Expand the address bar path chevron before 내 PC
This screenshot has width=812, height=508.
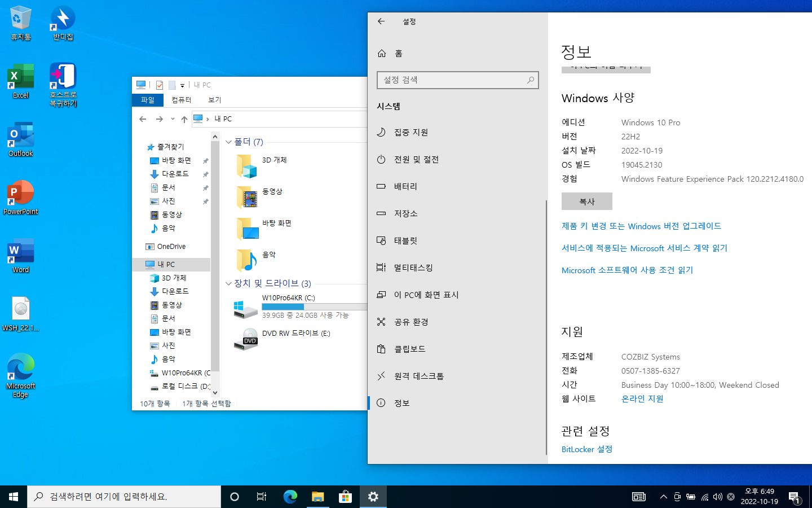tap(208, 119)
